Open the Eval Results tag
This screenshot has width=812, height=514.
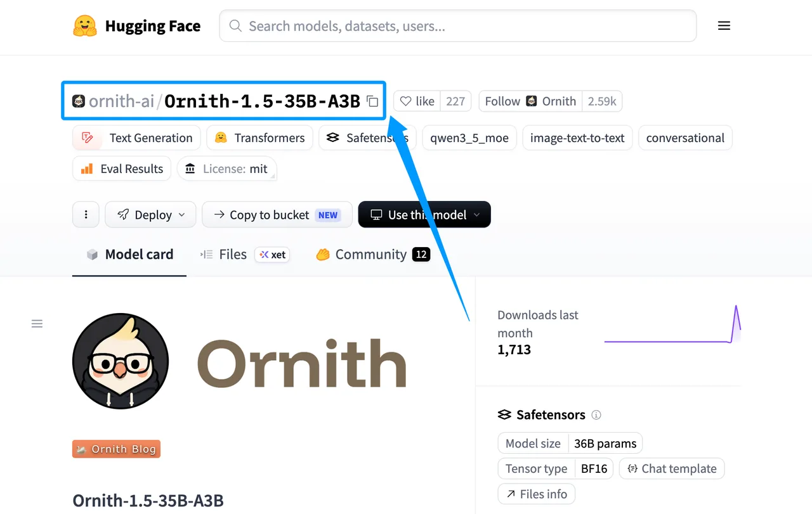(x=122, y=169)
